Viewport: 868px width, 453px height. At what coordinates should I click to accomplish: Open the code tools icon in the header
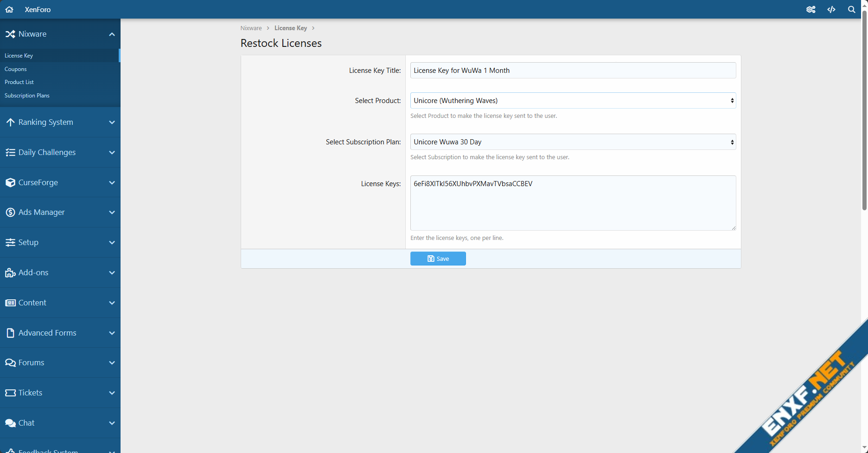[831, 9]
